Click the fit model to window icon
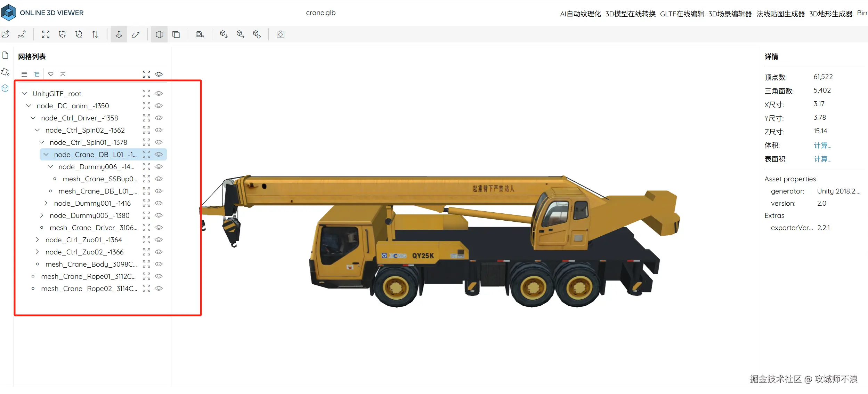The height and width of the screenshot is (394, 868). tap(46, 34)
